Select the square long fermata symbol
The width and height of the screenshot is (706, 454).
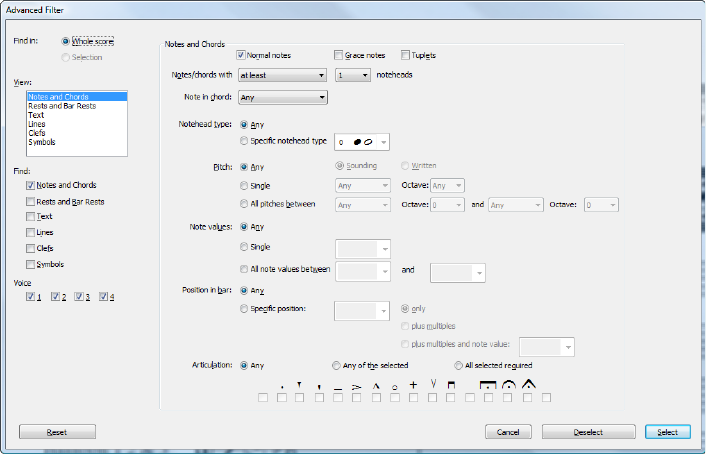coord(488,385)
